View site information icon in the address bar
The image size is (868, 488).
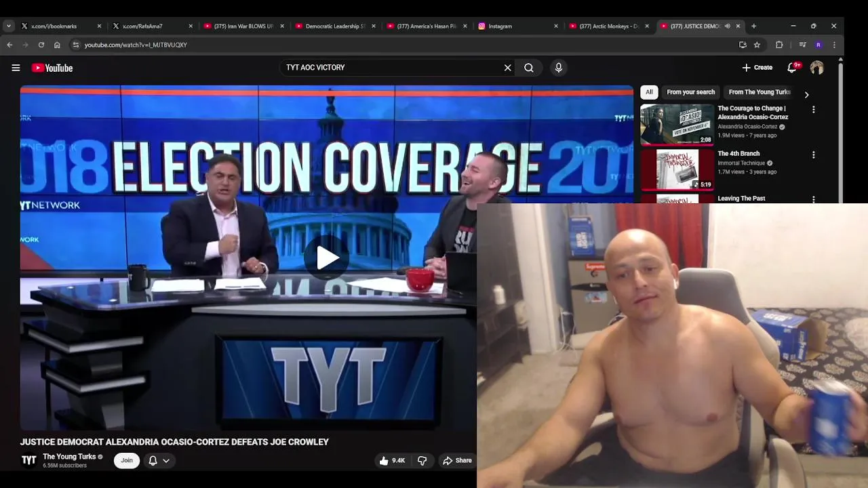tap(76, 45)
